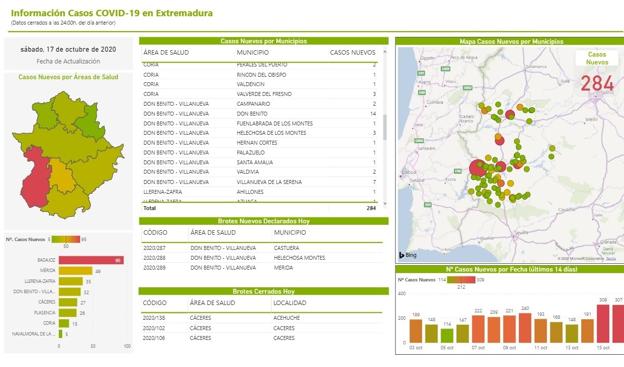Click the Casos Nuevos por Municipios header bar
624x367 pixels.
(x=263, y=41)
